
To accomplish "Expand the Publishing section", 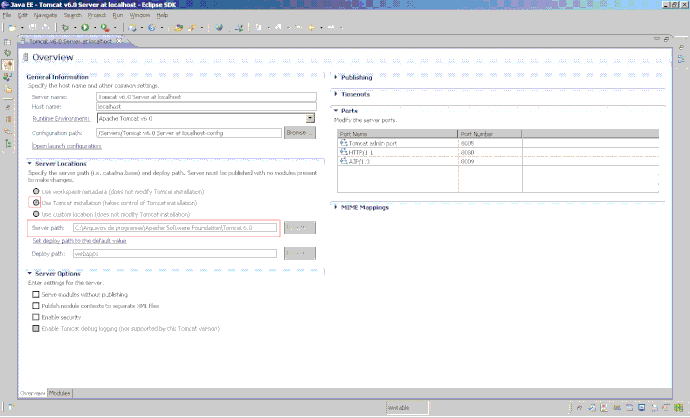I will coord(336,77).
